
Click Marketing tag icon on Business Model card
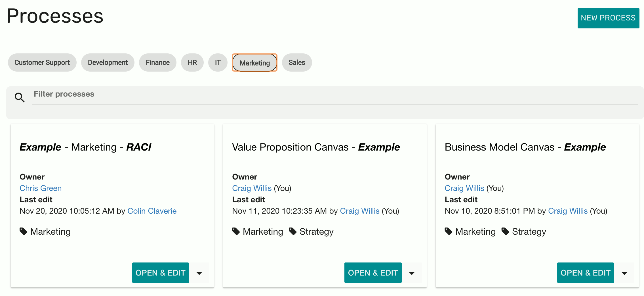click(449, 231)
